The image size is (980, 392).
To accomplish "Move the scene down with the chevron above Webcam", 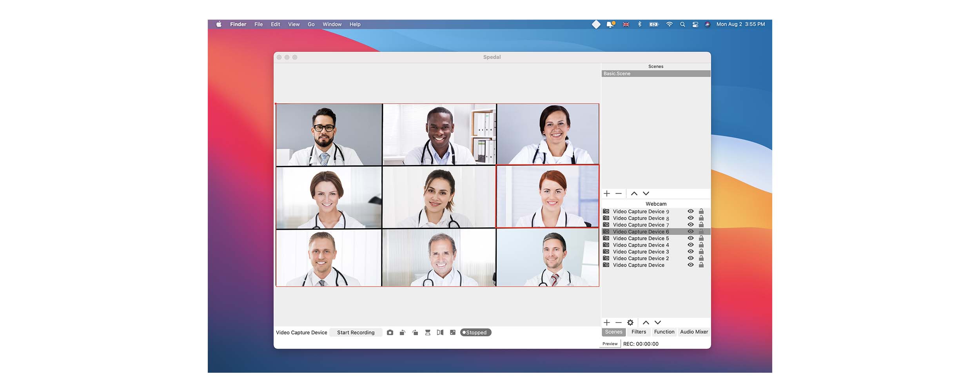I will 646,194.
